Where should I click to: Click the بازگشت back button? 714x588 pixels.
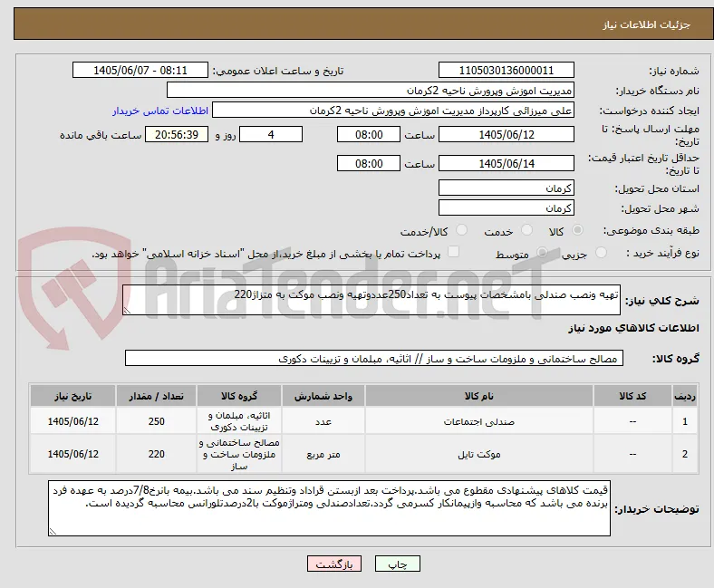click(x=334, y=564)
